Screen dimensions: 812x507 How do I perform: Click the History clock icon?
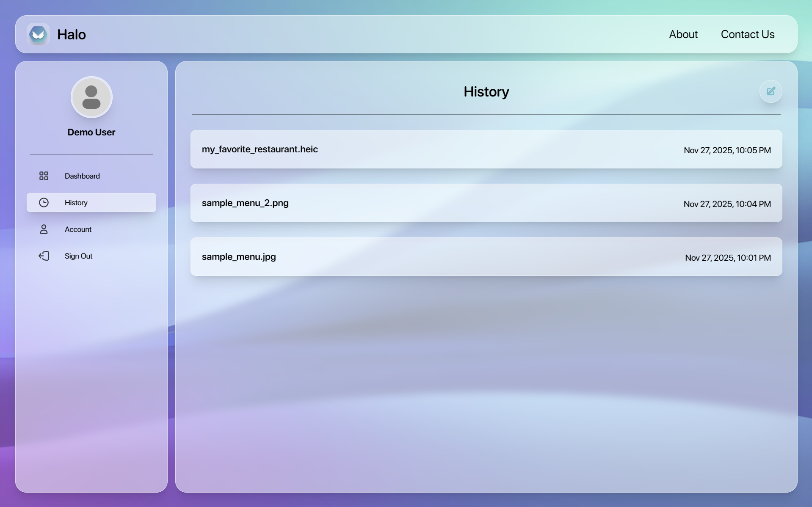click(44, 203)
